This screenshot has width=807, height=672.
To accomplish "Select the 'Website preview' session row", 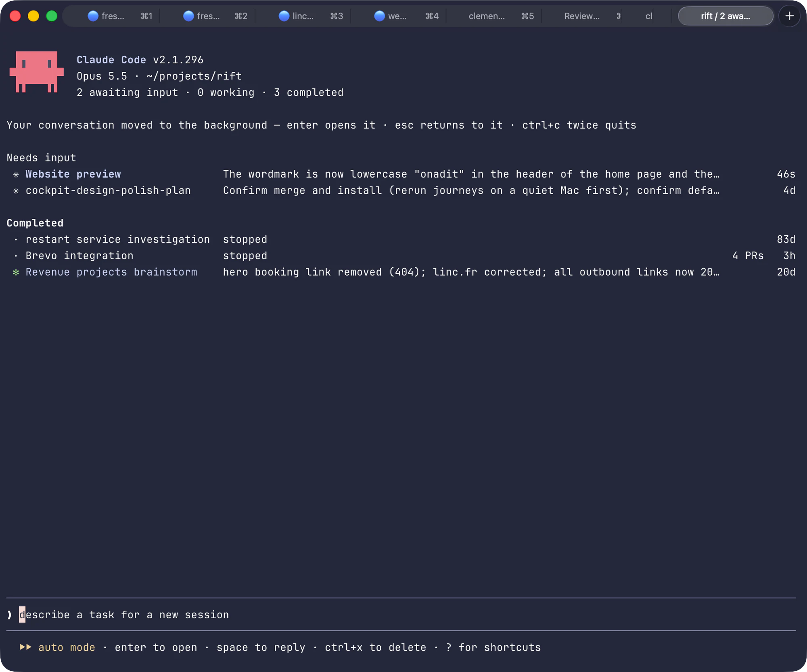I will [x=401, y=174].
